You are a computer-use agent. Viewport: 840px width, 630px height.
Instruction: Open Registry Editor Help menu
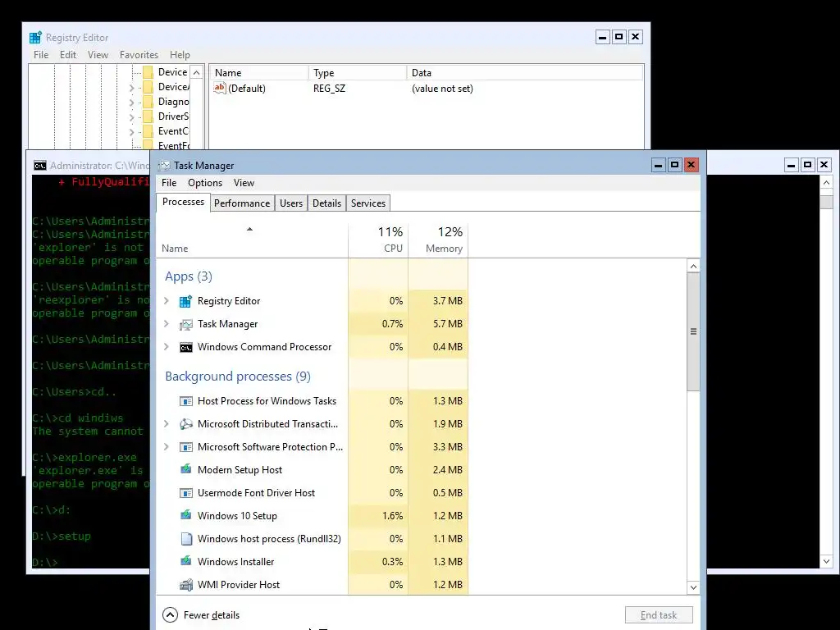[180, 55]
